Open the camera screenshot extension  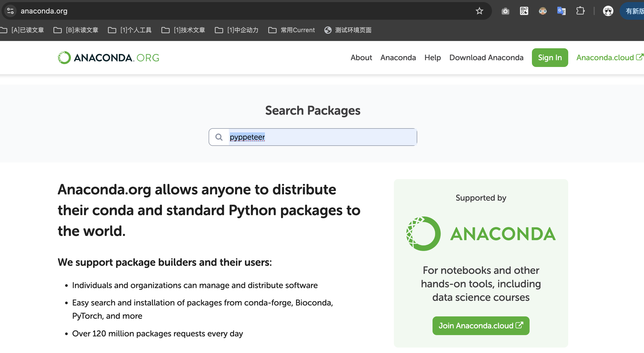pos(505,11)
